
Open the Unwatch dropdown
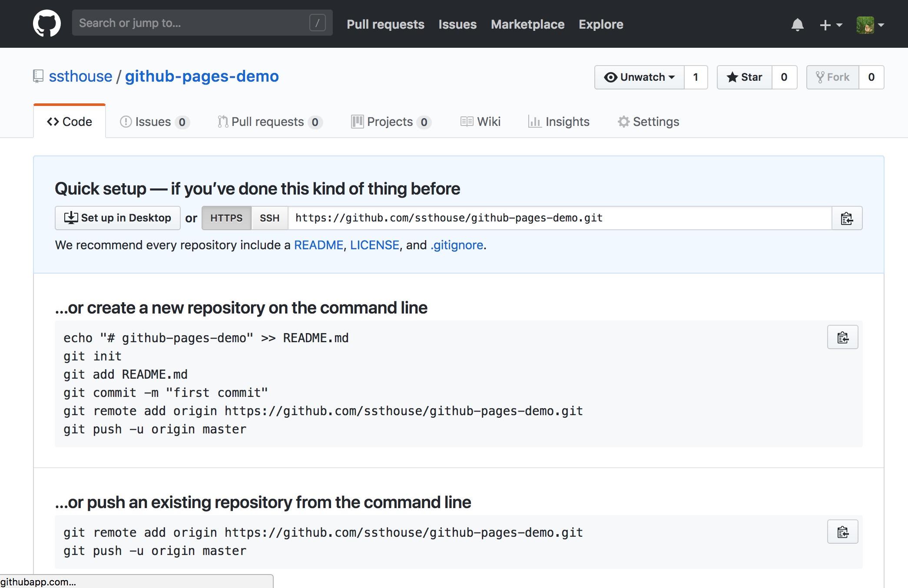639,77
